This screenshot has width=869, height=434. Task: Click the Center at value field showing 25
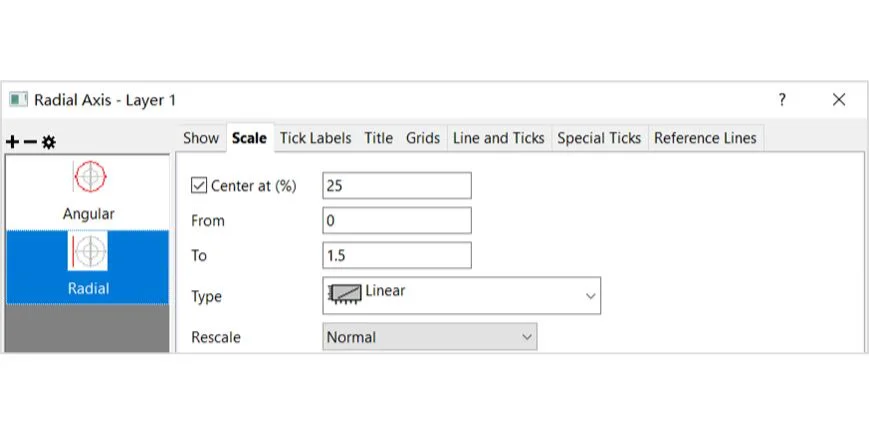coord(397,186)
